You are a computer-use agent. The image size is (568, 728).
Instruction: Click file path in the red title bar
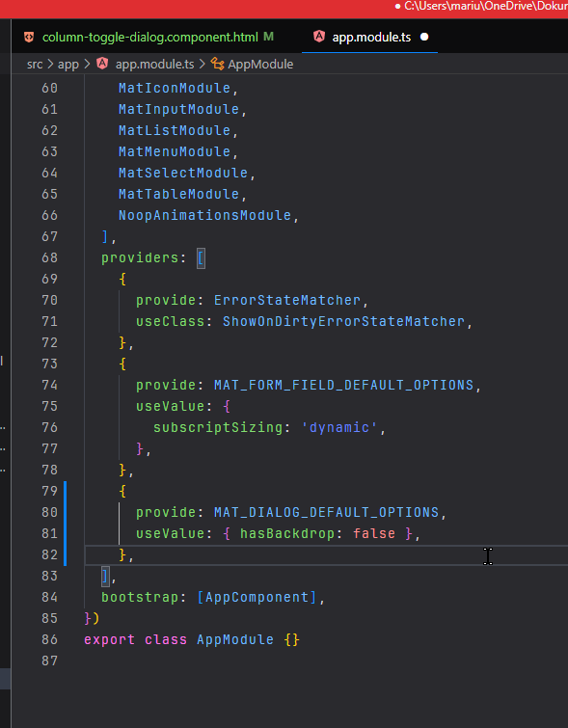(485, 6)
